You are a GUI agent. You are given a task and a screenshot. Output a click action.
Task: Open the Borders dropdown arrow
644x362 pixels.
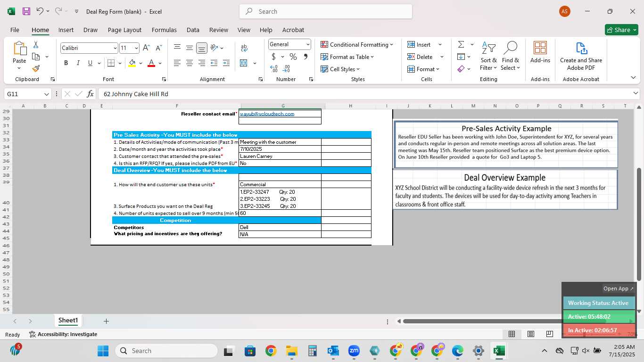pos(120,63)
